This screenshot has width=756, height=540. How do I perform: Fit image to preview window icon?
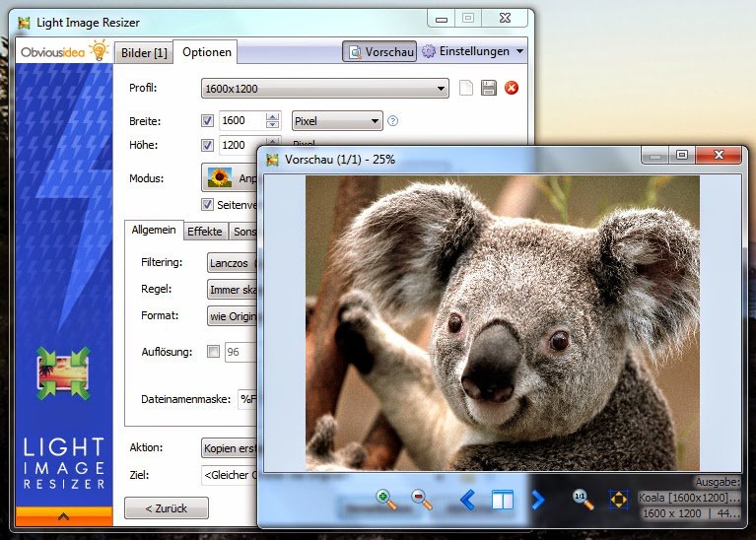pyautogui.click(x=619, y=500)
